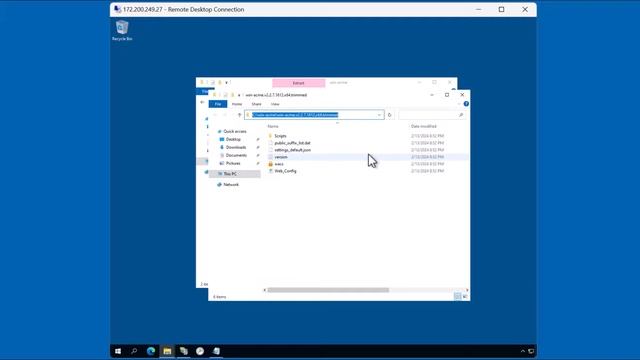Switch to the View ribbon tab

click(x=275, y=104)
